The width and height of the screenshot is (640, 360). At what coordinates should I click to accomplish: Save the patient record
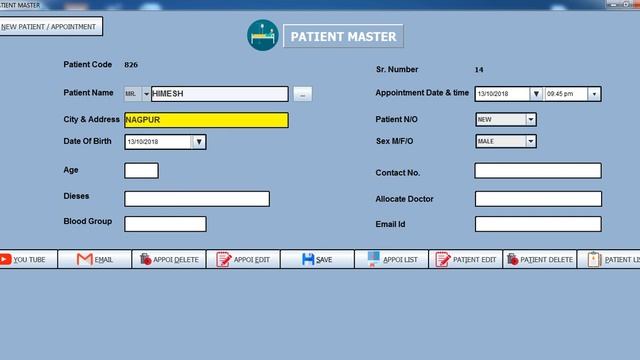point(317,260)
